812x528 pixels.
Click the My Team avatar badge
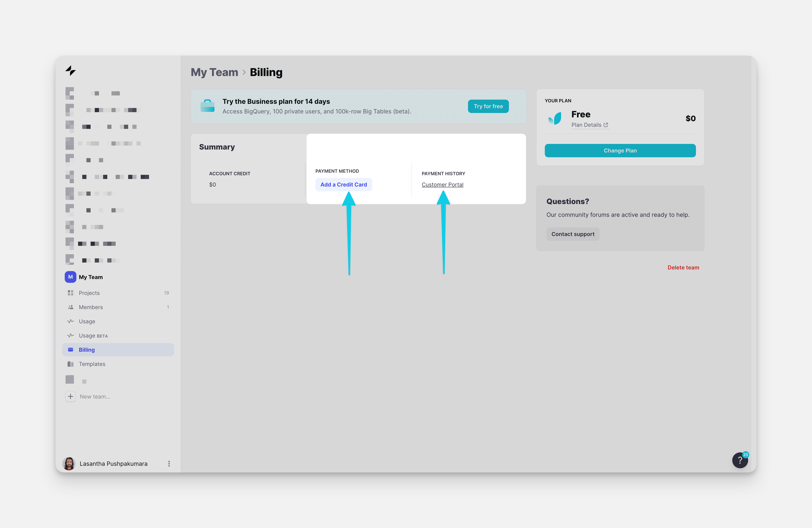pyautogui.click(x=70, y=277)
